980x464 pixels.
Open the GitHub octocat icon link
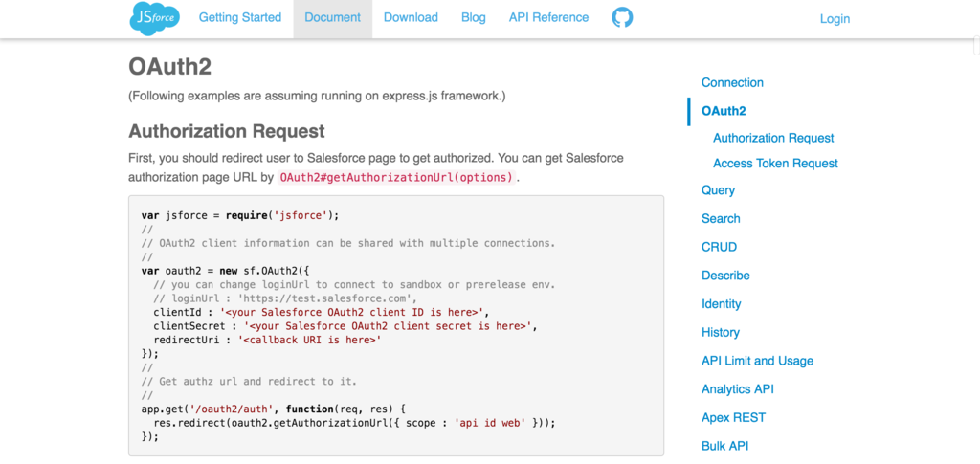coord(622,17)
